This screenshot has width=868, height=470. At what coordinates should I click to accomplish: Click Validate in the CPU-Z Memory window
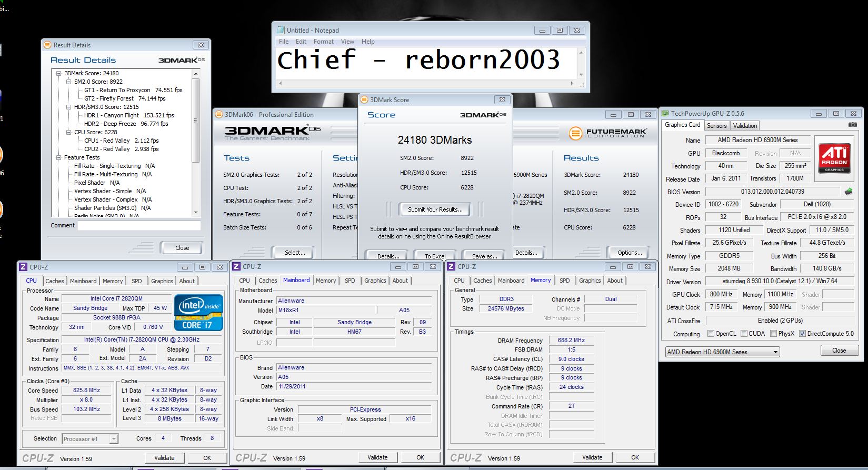592,457
